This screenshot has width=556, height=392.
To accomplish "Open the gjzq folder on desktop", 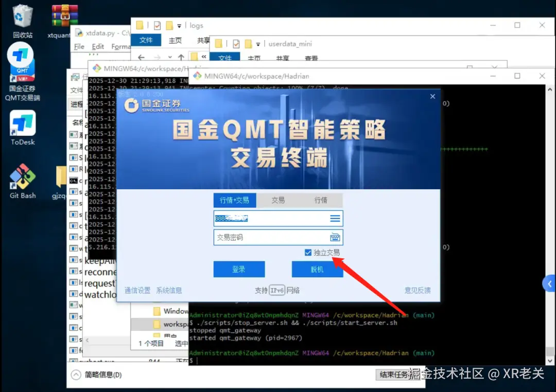I will 60,182.
